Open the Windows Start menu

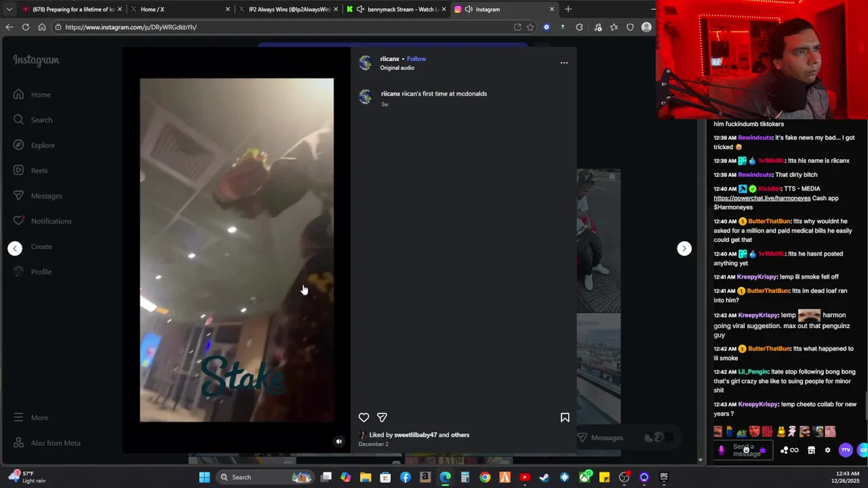point(204,477)
